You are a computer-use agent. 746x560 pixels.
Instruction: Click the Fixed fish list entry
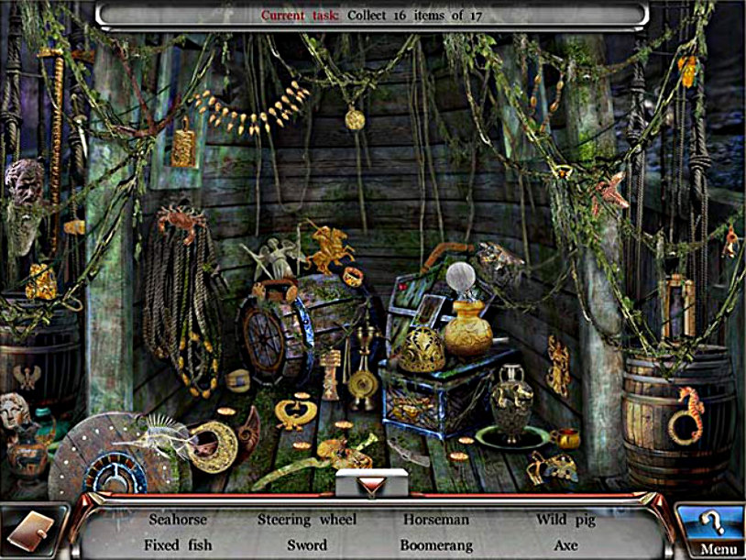click(178, 545)
